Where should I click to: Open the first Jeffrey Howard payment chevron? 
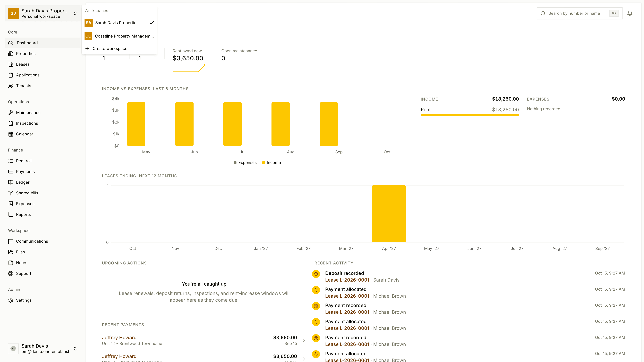(x=304, y=340)
